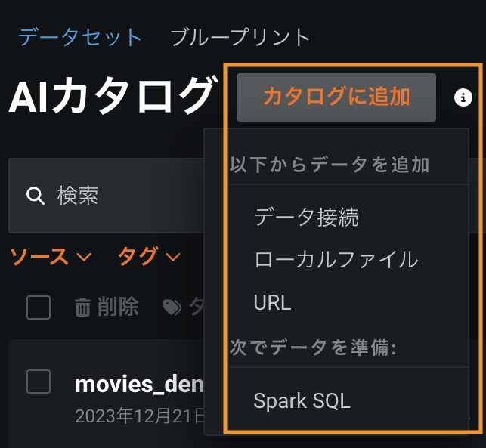486x448 pixels.
Task: Select データ接続 from the add menu
Action: pyautogui.click(x=306, y=218)
